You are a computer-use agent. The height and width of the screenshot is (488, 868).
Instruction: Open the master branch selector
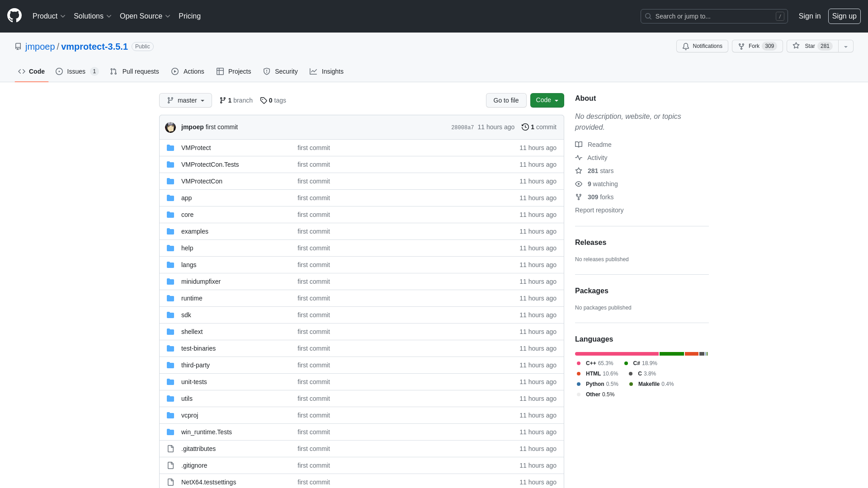185,100
